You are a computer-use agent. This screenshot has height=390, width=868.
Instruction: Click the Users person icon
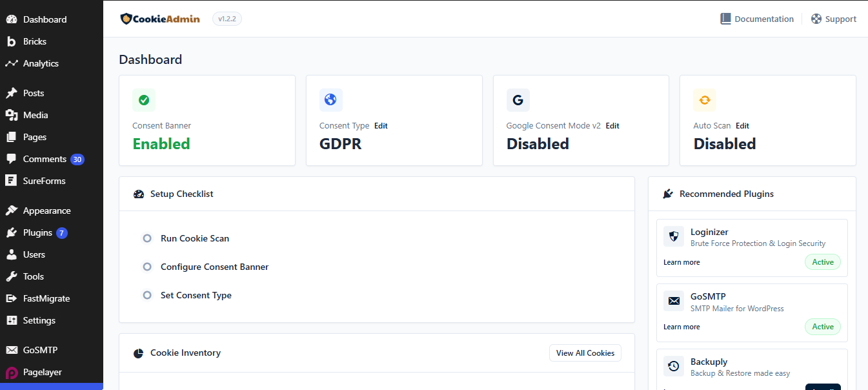(12, 254)
